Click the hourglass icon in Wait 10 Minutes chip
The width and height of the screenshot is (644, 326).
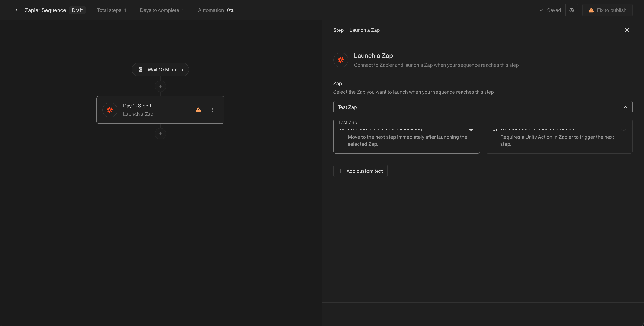141,69
